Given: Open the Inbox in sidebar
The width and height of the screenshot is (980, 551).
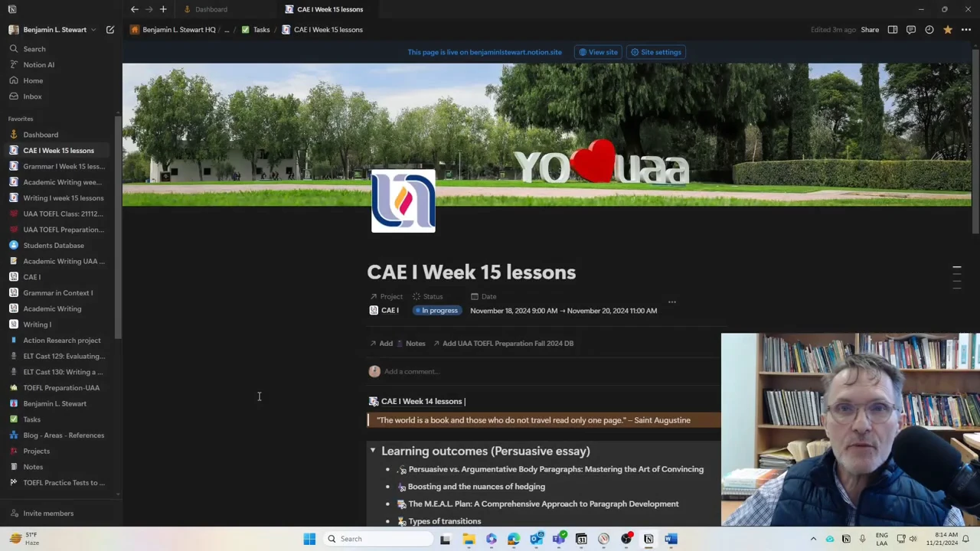Looking at the screenshot, I should [32, 96].
